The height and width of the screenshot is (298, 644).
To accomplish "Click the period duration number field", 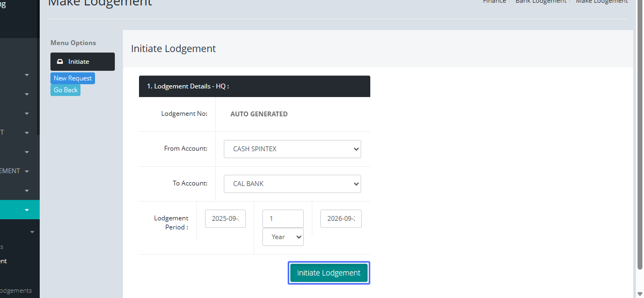I will (283, 219).
